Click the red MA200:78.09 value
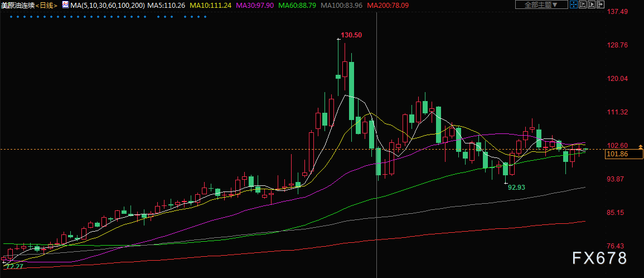Screen dimensions: 644x278 point(388,6)
